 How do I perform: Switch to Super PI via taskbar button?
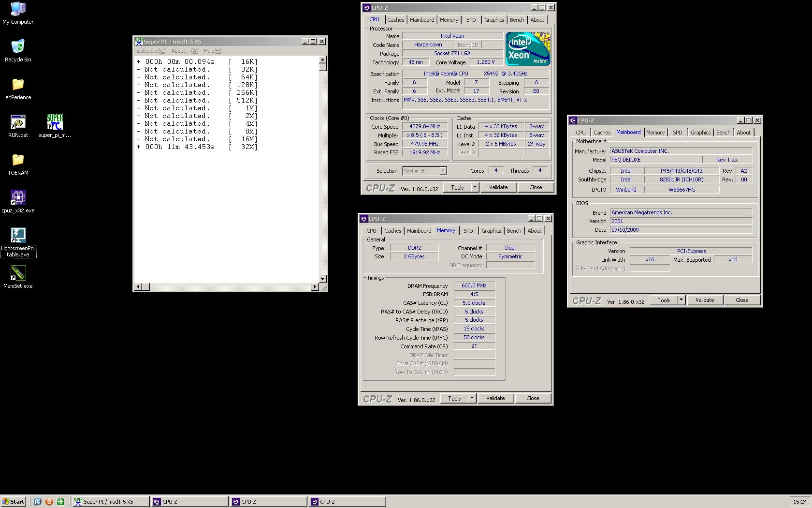[111, 502]
